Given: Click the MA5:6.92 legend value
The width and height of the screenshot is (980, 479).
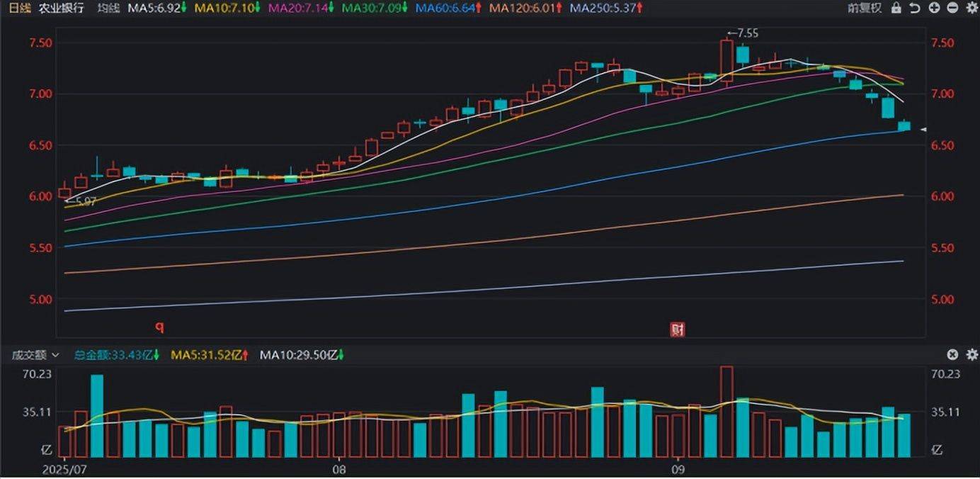Looking at the screenshot, I should pos(156,9).
